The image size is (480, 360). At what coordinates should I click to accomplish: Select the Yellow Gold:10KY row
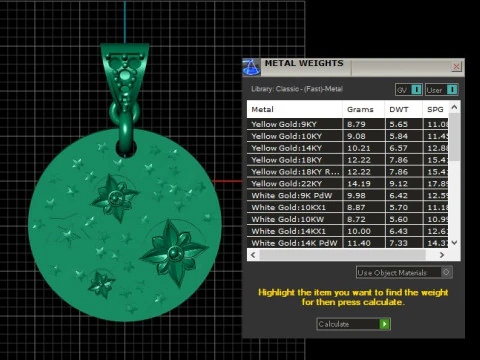[x=348, y=136]
